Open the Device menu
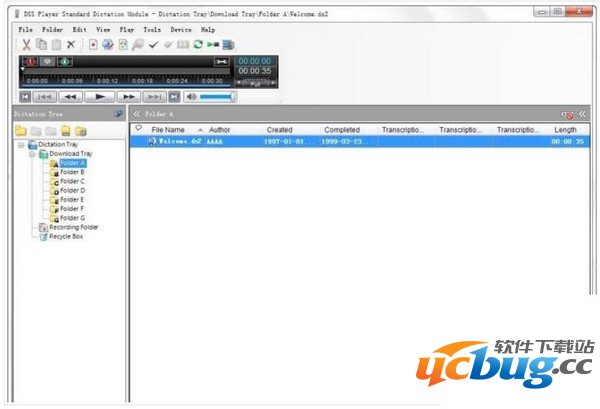This screenshot has height=409, width=600. coord(181,30)
